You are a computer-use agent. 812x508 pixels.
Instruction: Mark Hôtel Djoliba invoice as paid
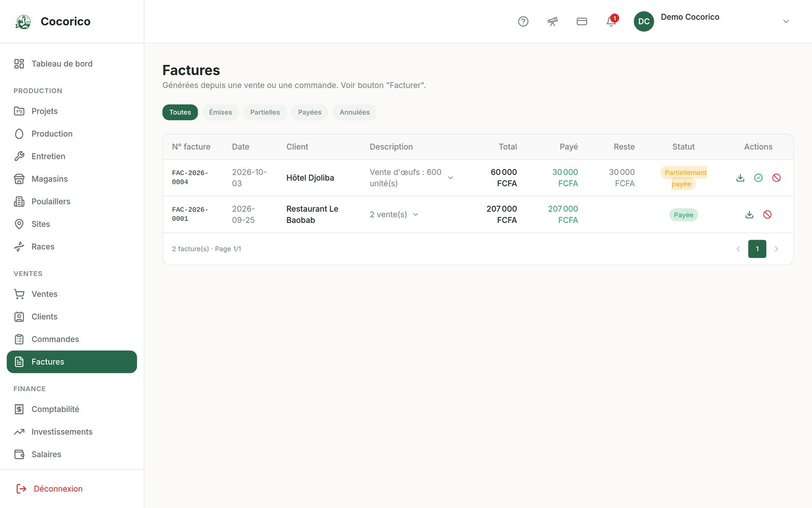tap(758, 178)
